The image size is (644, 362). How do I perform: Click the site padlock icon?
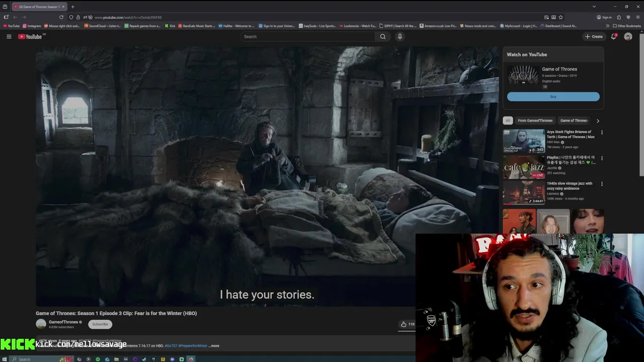tap(78, 17)
